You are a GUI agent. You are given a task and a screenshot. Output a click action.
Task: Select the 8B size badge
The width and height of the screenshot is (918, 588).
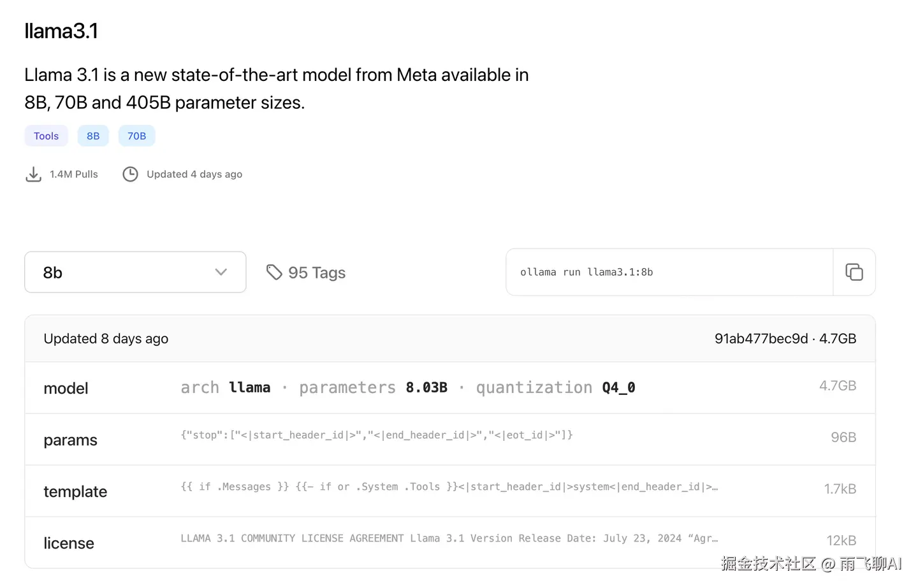(93, 136)
